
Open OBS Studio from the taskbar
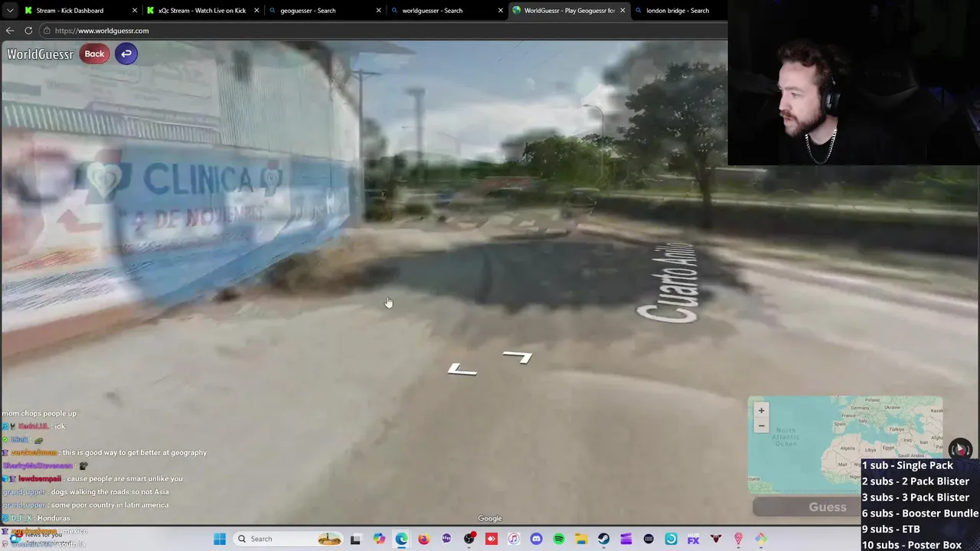point(469,540)
